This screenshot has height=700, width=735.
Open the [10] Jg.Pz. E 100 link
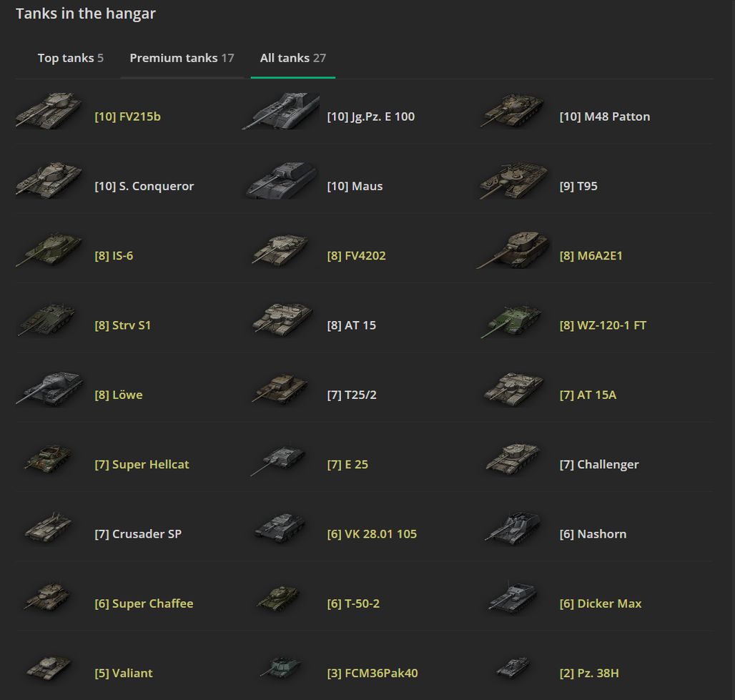(371, 117)
